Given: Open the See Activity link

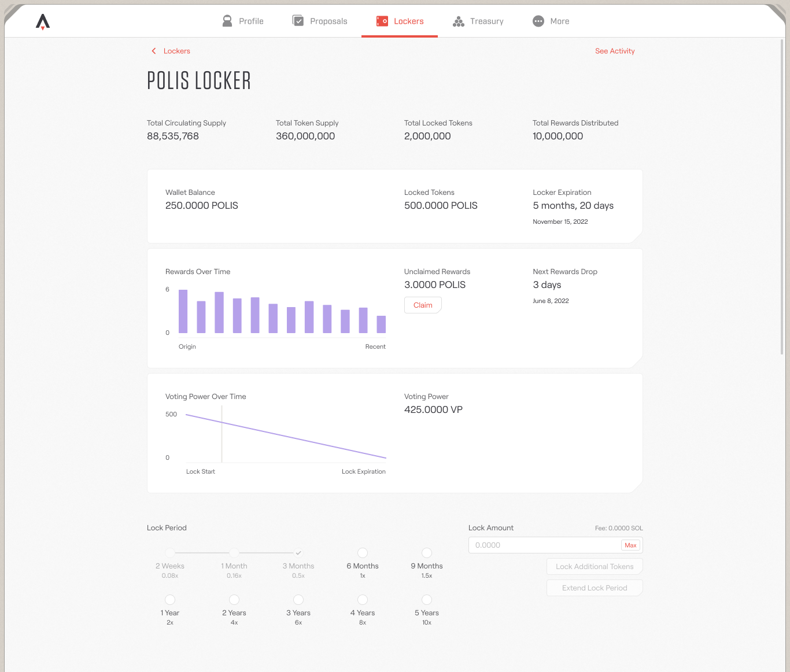Looking at the screenshot, I should pyautogui.click(x=615, y=51).
